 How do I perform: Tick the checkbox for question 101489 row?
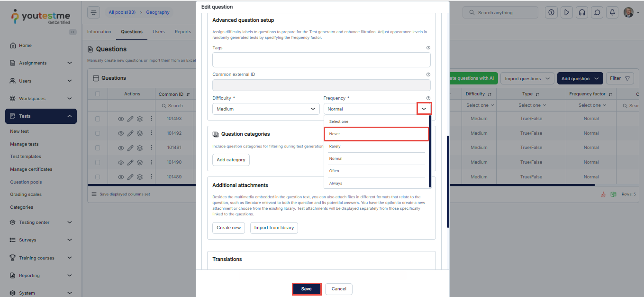click(x=98, y=177)
